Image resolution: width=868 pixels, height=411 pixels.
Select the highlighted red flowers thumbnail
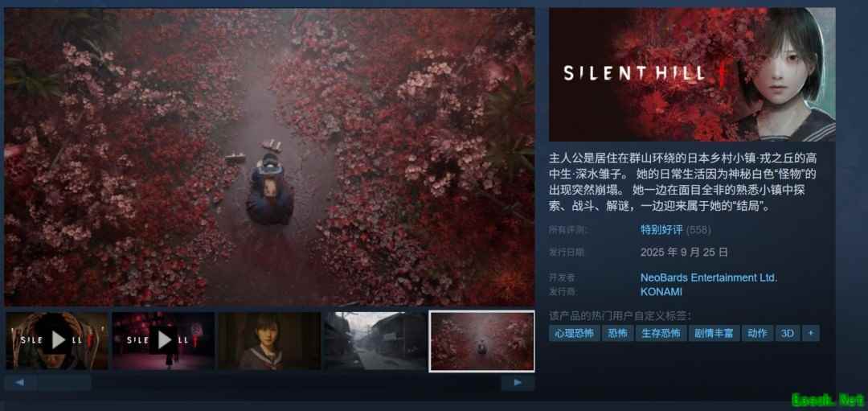482,341
